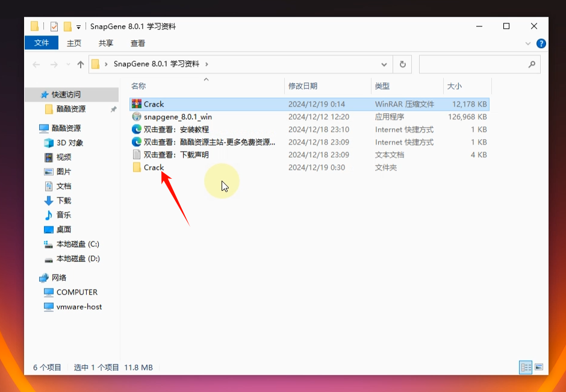The image size is (566, 392).
Task: Select the snapgene_8.0.1_win application file
Action: coord(178,117)
